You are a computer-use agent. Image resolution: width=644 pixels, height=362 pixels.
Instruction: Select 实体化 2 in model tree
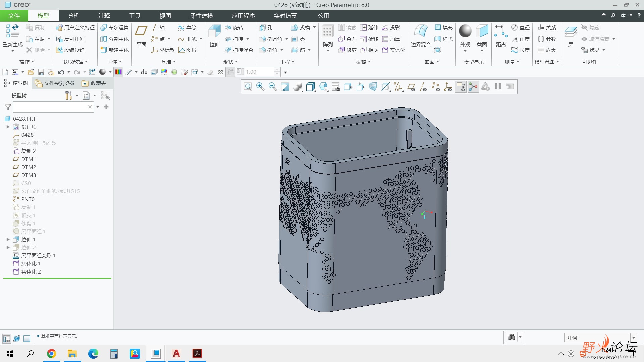(x=27, y=271)
